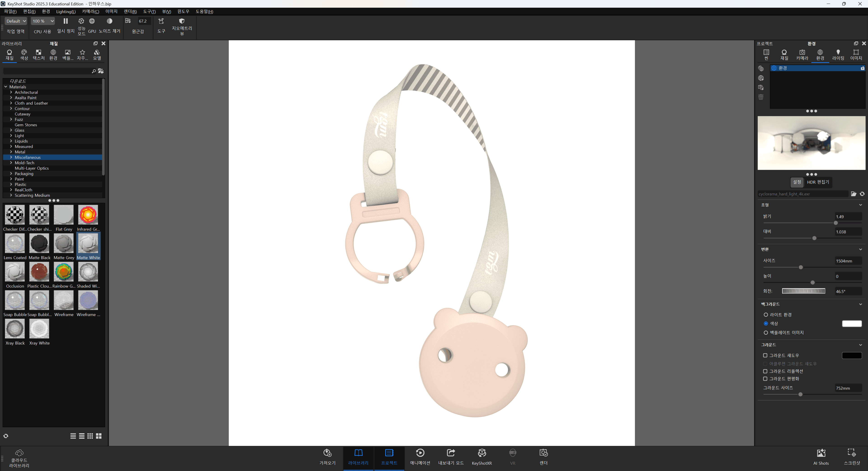Switch to the HDR Editor (HDR 편집기) tab
868x471 pixels.
tap(818, 182)
